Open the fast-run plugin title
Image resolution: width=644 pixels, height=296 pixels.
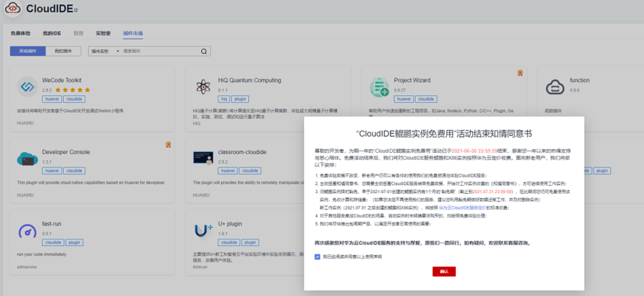52,224
